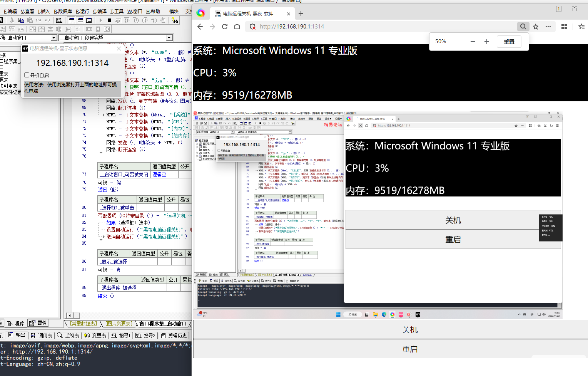588x376 pixels.
Task: Click the run play triangle icon
Action: pos(101,20)
